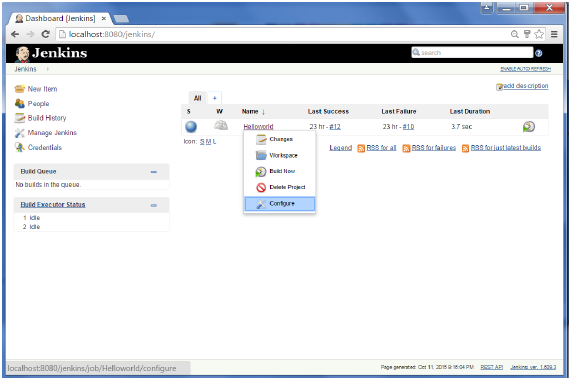Open Credentials sidebar icon
The height and width of the screenshot is (378, 569).
pos(20,147)
